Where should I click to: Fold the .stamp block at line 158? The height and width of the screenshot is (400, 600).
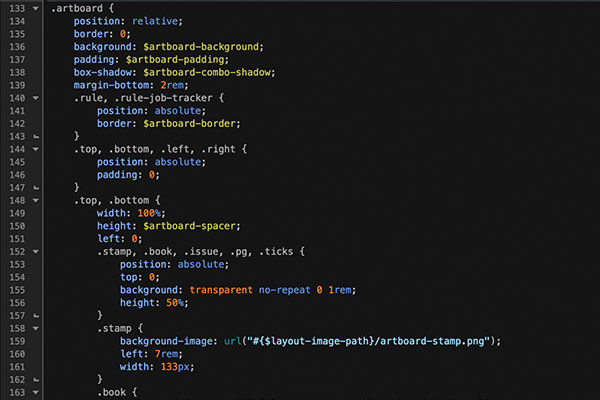[36, 327]
